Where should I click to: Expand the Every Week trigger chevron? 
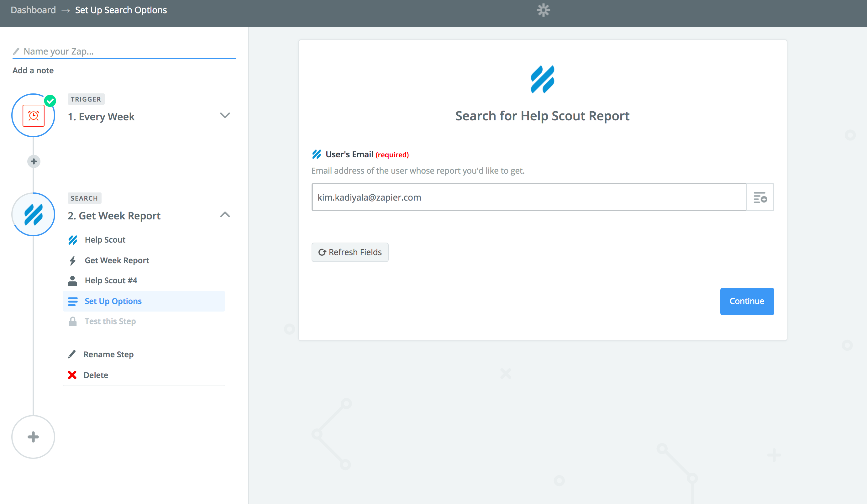click(x=225, y=115)
